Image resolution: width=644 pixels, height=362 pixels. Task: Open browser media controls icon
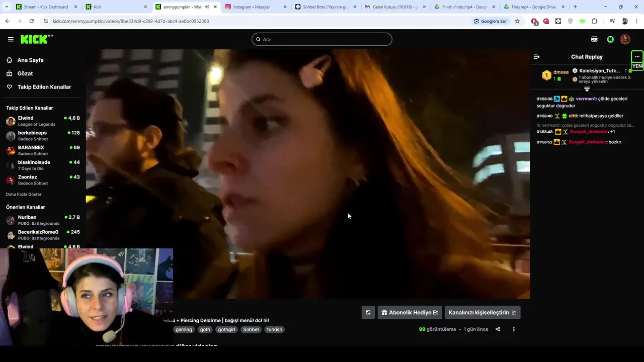pos(612,21)
